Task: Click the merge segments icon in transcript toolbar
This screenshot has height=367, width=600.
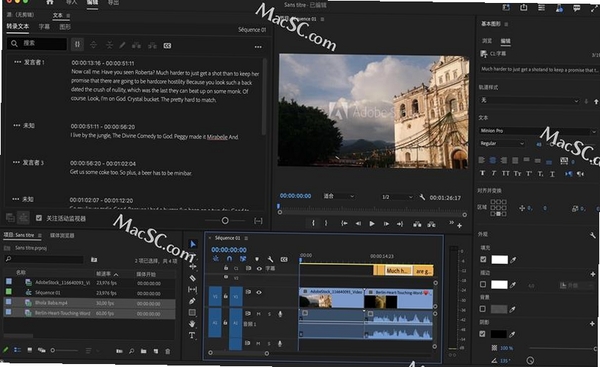Action: pyautogui.click(x=109, y=45)
